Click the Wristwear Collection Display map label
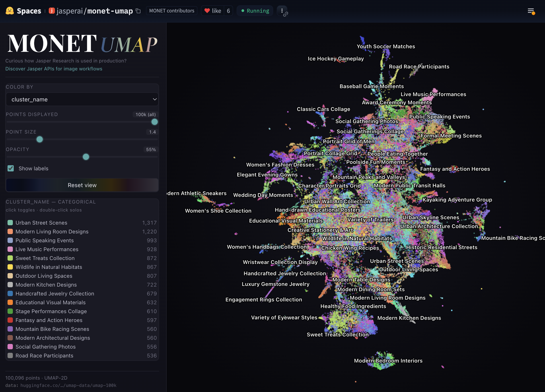The width and height of the screenshot is (545, 392). (x=280, y=262)
